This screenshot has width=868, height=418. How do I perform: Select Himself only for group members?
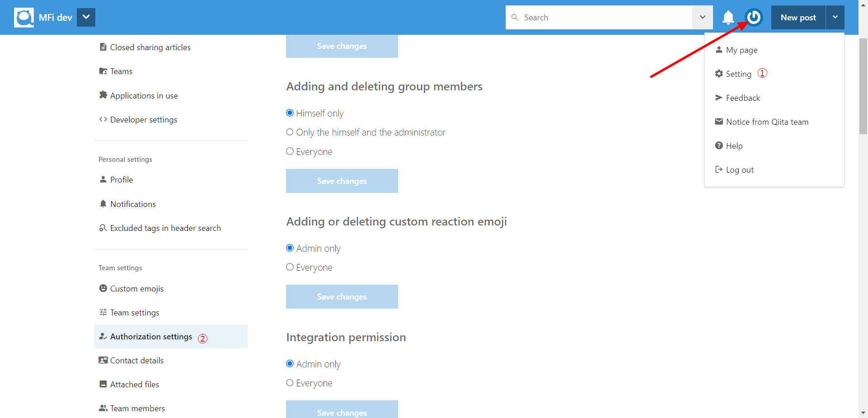290,113
